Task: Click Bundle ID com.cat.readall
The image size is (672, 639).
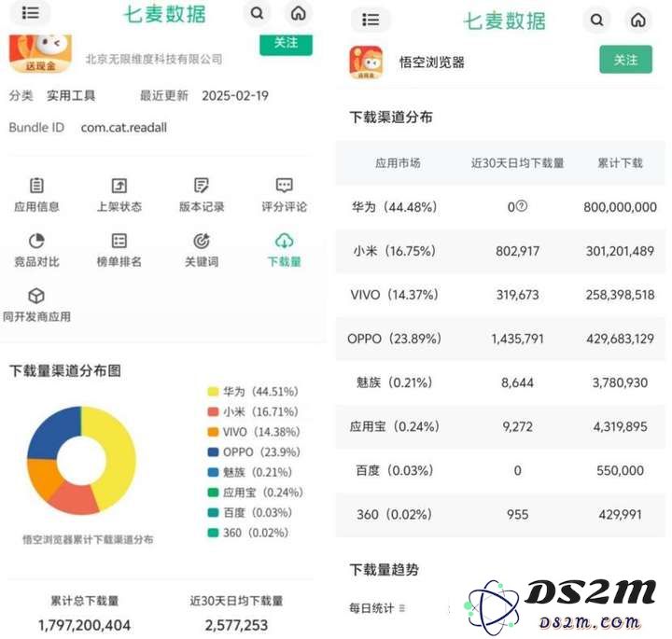Action: (124, 128)
